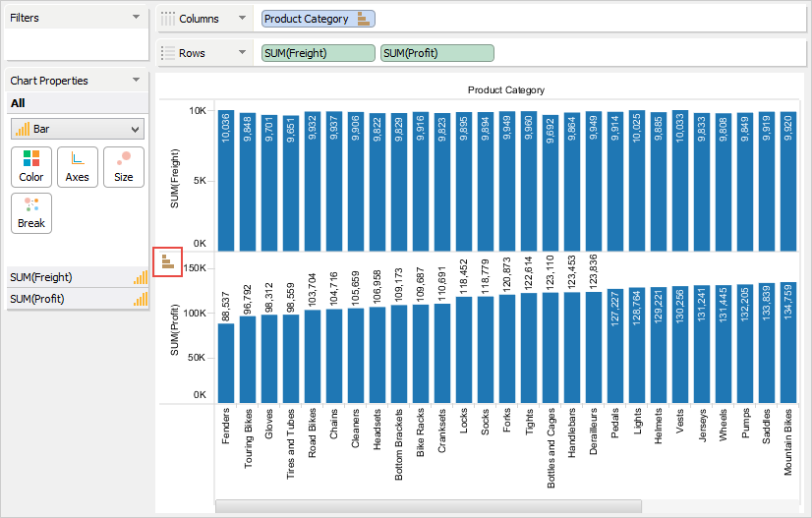
Task: Open the Break chart property
Action: (31, 213)
